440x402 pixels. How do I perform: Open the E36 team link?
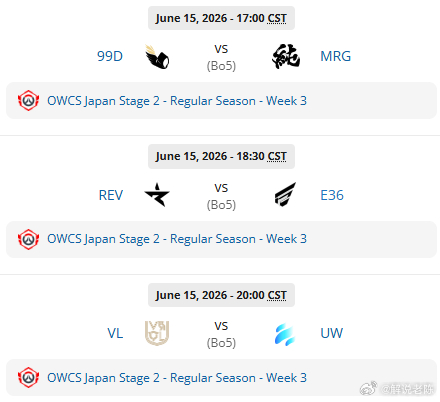(332, 195)
